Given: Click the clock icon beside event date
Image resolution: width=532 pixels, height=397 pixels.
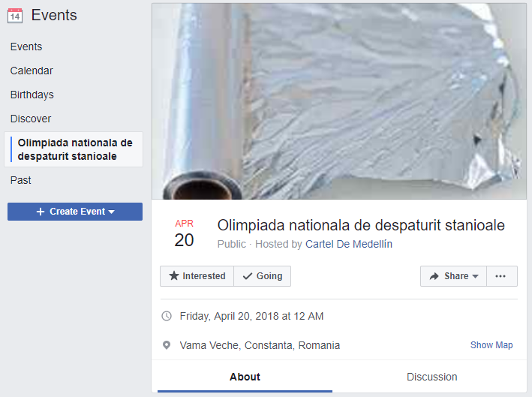Looking at the screenshot, I should click(167, 316).
